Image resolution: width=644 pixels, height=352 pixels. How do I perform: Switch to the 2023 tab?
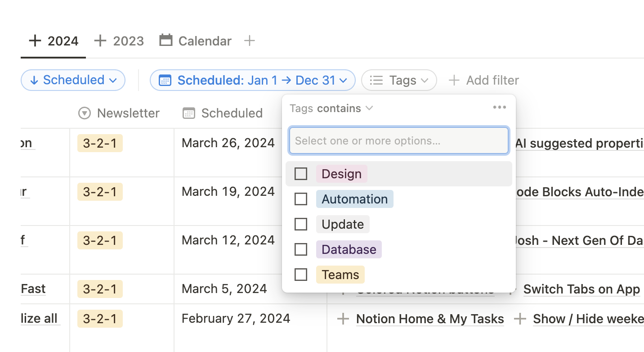(x=129, y=41)
